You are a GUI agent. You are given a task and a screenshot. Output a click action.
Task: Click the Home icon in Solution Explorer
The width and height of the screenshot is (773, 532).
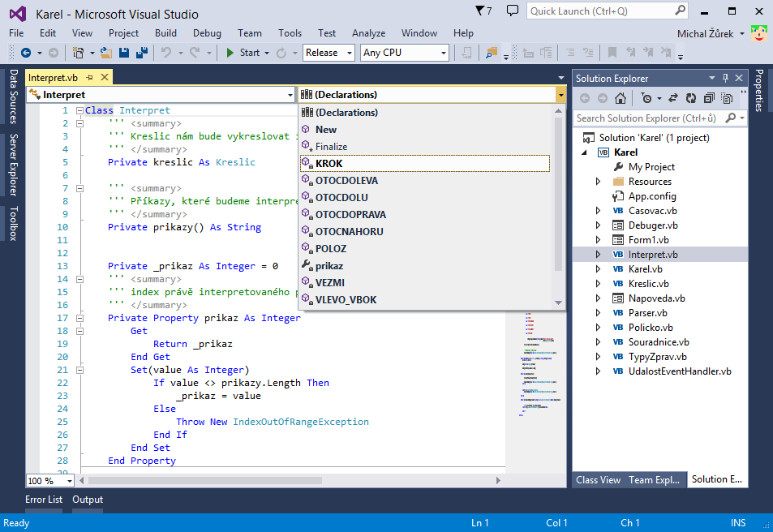point(621,97)
